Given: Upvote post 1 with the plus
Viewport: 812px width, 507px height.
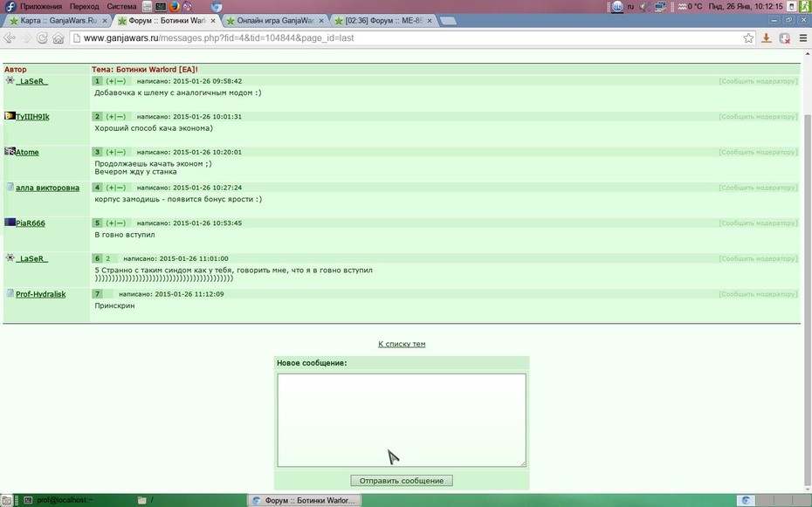Looking at the screenshot, I should click(111, 81).
